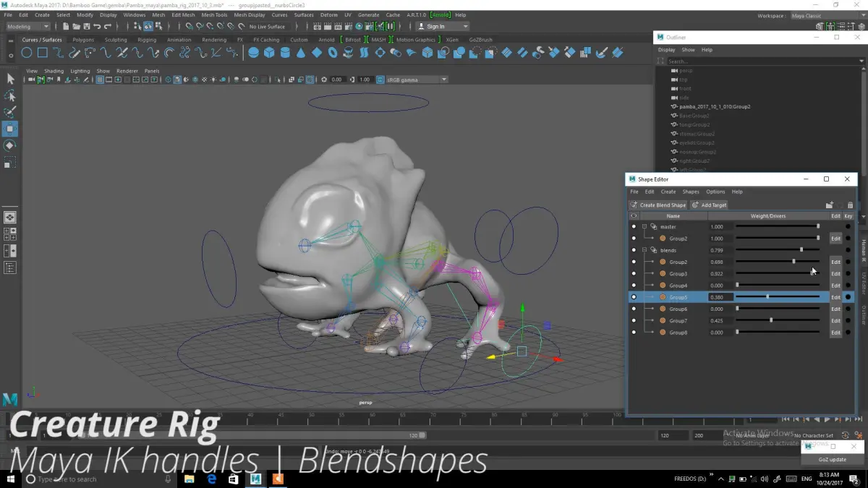Open the Windows File Explorer taskbar icon

(x=190, y=479)
